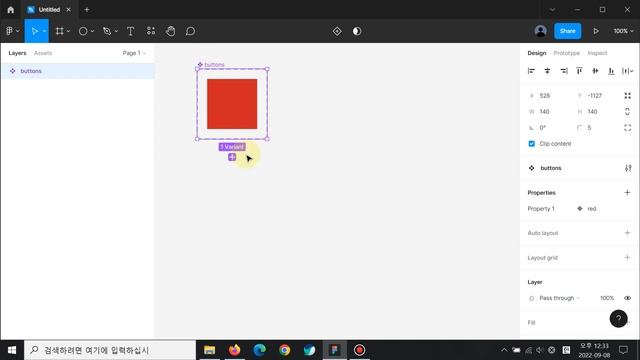Click the layer opacity 100% field

pyautogui.click(x=607, y=298)
